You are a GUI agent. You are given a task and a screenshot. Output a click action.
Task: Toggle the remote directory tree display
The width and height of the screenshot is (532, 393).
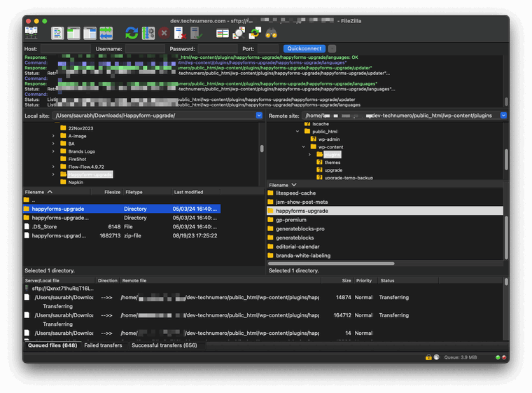(90, 33)
